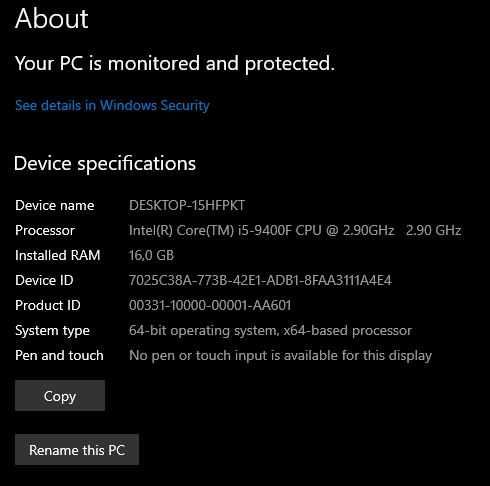
Task: Click the Copy button
Action: click(60, 396)
